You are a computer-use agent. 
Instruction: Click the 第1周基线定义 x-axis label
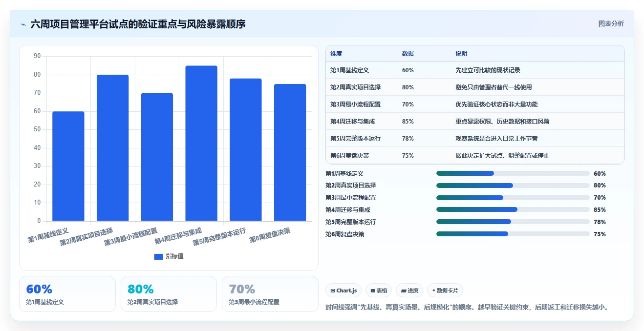coord(48,234)
